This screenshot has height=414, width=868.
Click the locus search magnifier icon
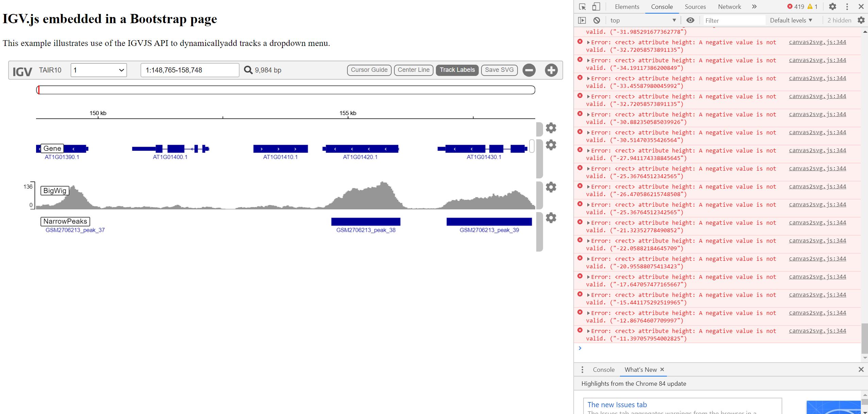(x=248, y=70)
